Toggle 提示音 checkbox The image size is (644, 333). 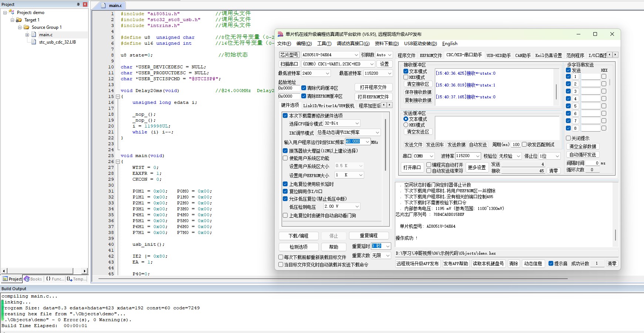pos(551,264)
